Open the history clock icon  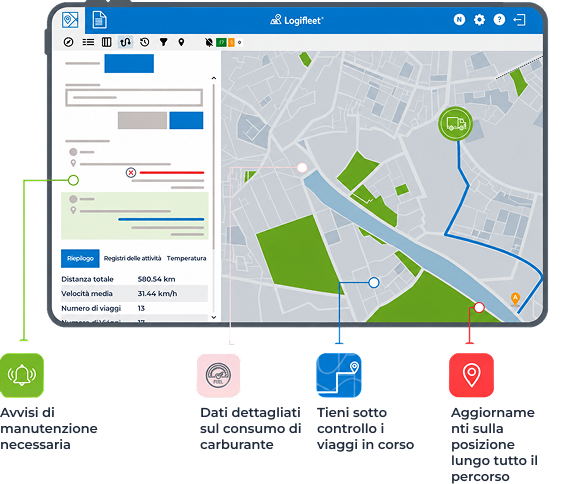coord(144,42)
